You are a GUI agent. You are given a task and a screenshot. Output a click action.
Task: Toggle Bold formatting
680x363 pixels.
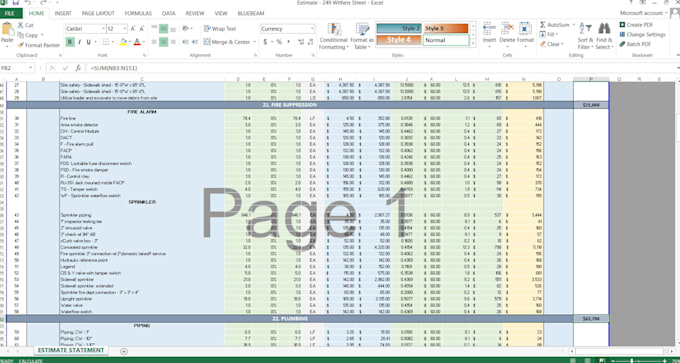(70, 42)
